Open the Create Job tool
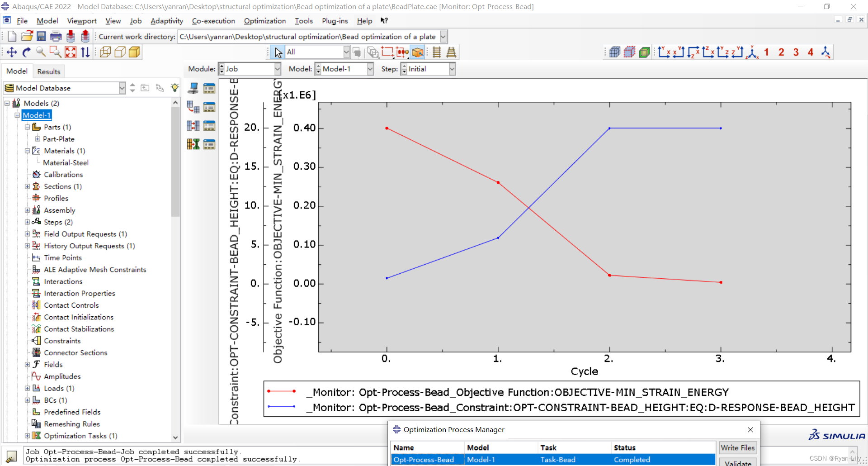The height and width of the screenshot is (466, 868). 193,88
